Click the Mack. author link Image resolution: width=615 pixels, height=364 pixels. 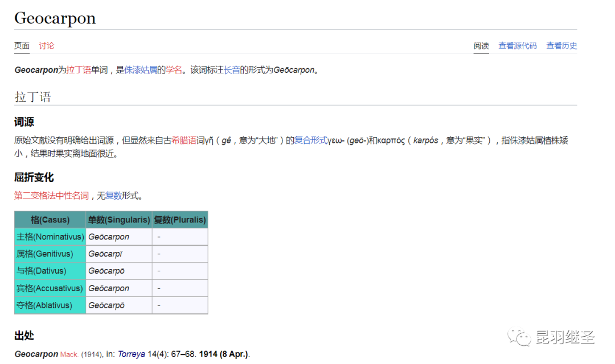tap(69, 354)
